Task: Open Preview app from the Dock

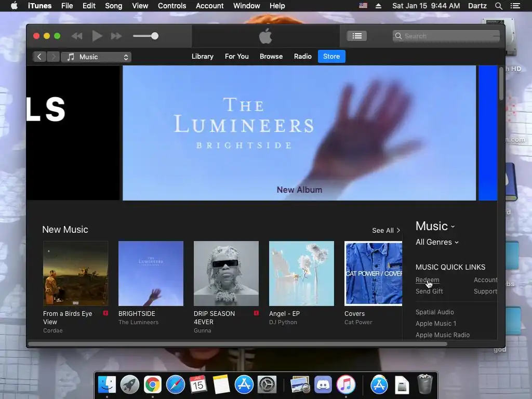Action: coord(300,385)
